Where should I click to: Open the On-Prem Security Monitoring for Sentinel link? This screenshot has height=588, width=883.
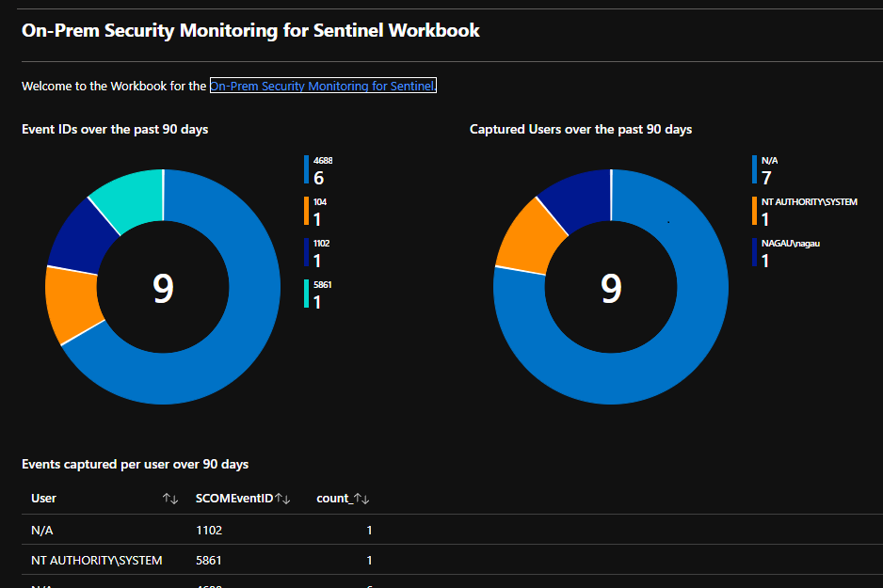click(323, 86)
